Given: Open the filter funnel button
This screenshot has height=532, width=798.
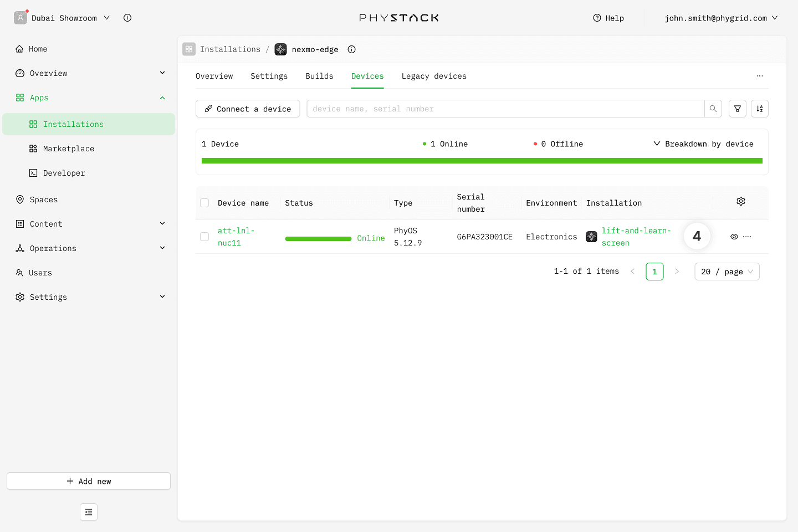Looking at the screenshot, I should tap(738, 109).
